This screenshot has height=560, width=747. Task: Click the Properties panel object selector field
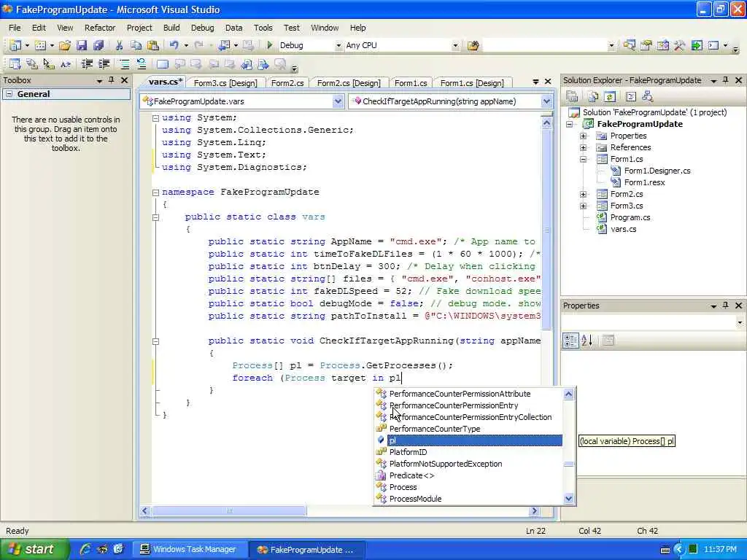tap(653, 322)
